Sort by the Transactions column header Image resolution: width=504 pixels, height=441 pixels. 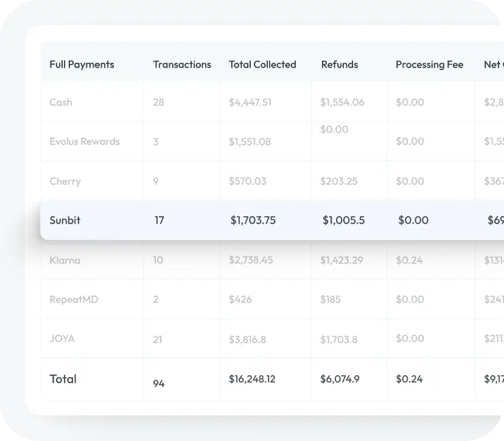click(x=182, y=65)
